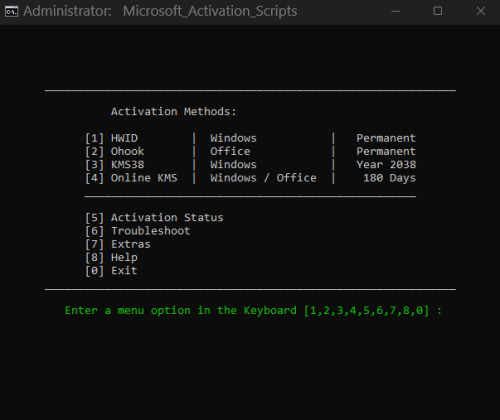Click the window title 'Administrator: Microsoft_Activation_Scripts'
The width and height of the screenshot is (500, 420).
coord(160,11)
